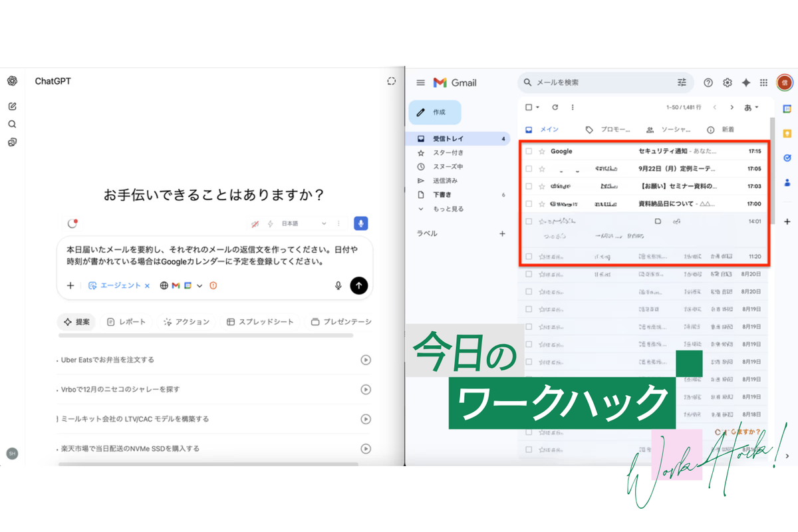Open Gmail settings gear icon
798x532 pixels.
pos(728,82)
